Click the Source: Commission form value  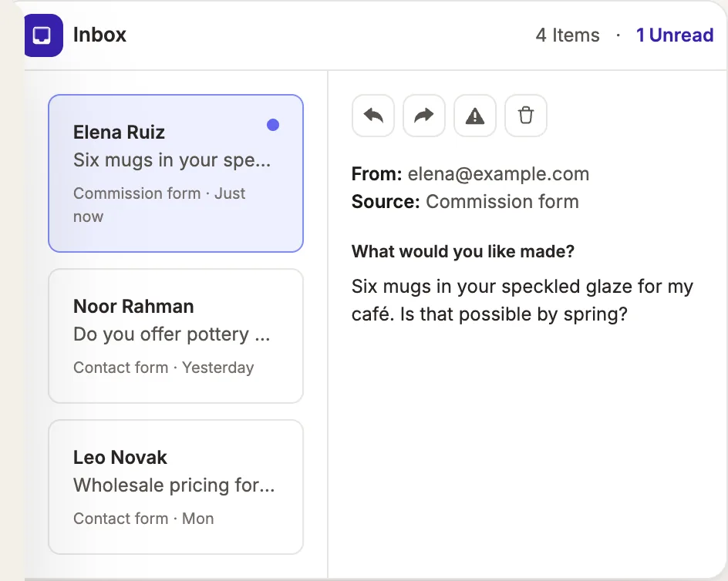pos(502,201)
